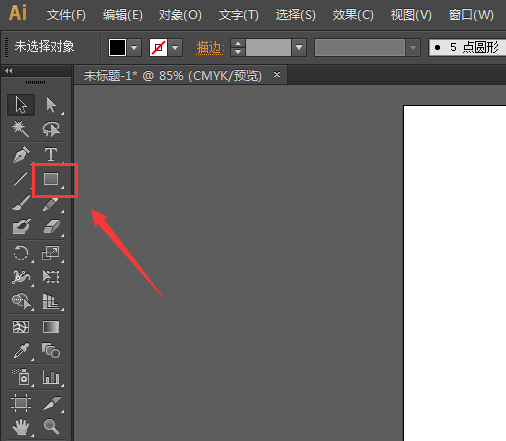The height and width of the screenshot is (441, 506).
Task: Click the Illustrator Ai logo
Action: pyautogui.click(x=18, y=13)
